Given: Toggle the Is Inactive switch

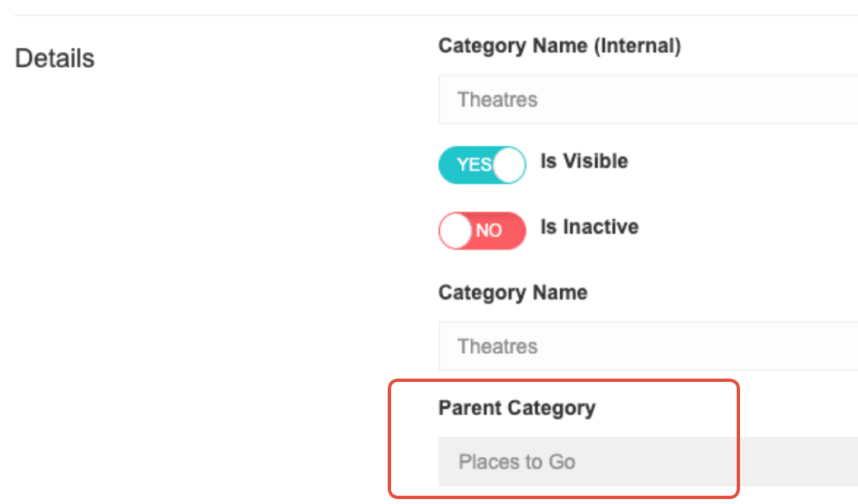Looking at the screenshot, I should click(482, 230).
